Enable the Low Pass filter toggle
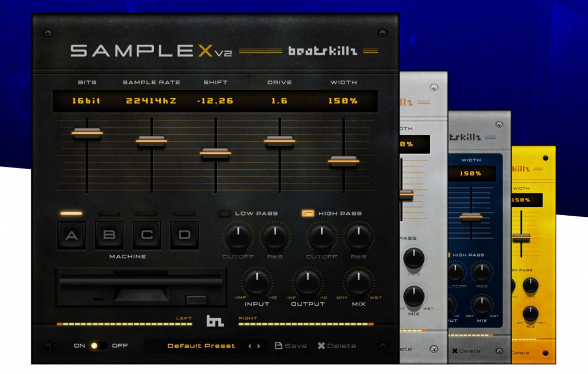This screenshot has height=374, width=588. coord(225,213)
